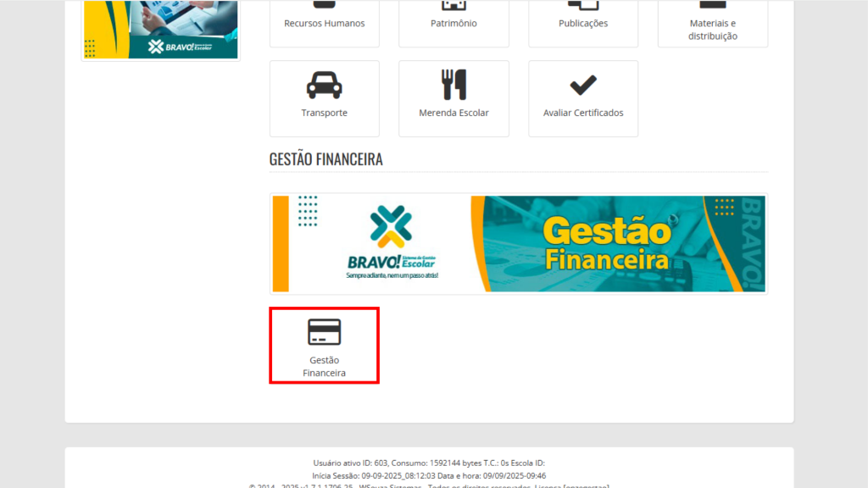868x488 pixels.
Task: Open the Gestão Financeira credit card tile
Action: (325, 346)
